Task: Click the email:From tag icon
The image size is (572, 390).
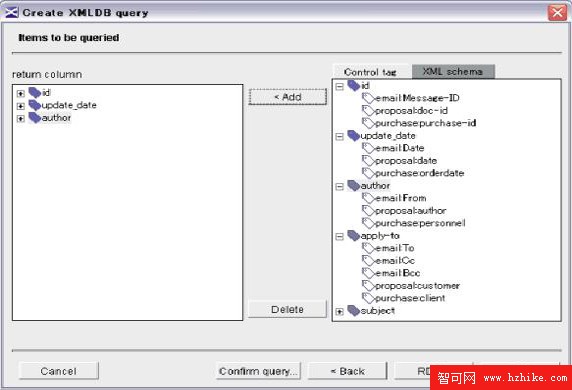Action: coord(368,198)
